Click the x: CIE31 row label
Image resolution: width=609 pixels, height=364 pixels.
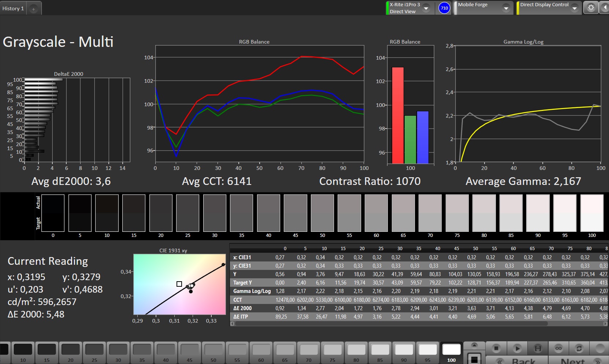coord(242,257)
